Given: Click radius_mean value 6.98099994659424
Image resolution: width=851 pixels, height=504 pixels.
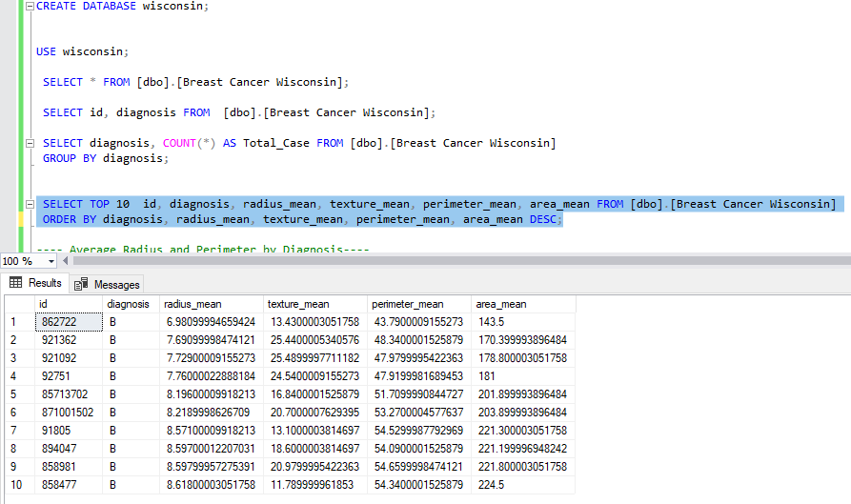Looking at the screenshot, I should point(212,322).
